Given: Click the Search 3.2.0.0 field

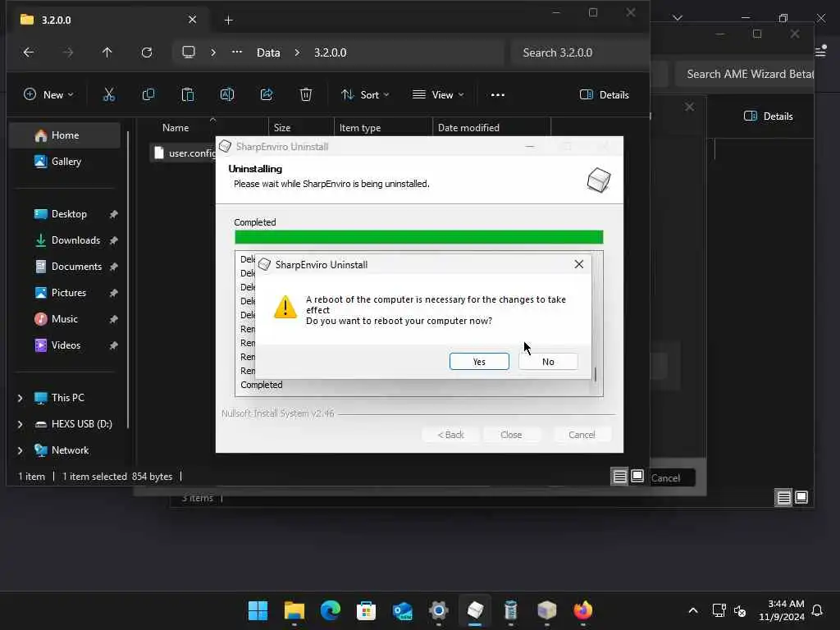Looking at the screenshot, I should click(580, 52).
